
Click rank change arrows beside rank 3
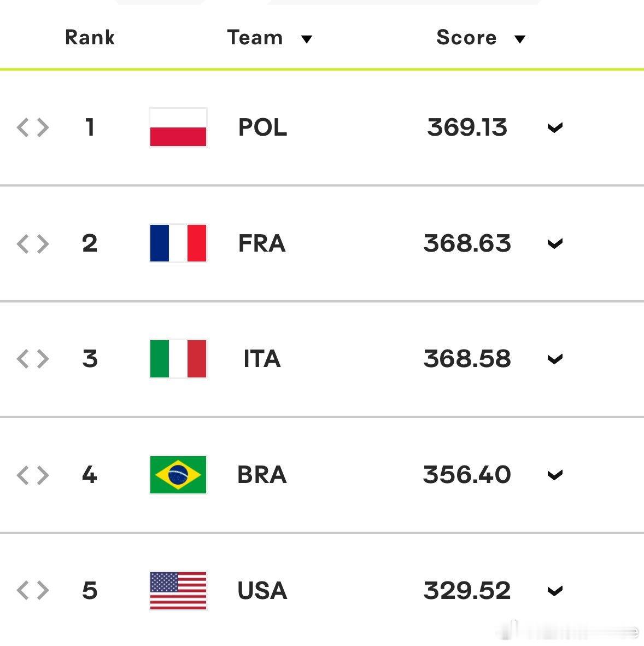[x=33, y=358]
